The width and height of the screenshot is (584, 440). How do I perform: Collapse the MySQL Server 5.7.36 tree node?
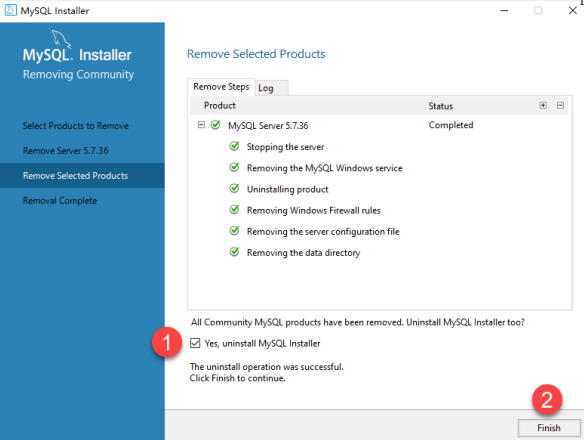[x=201, y=125]
